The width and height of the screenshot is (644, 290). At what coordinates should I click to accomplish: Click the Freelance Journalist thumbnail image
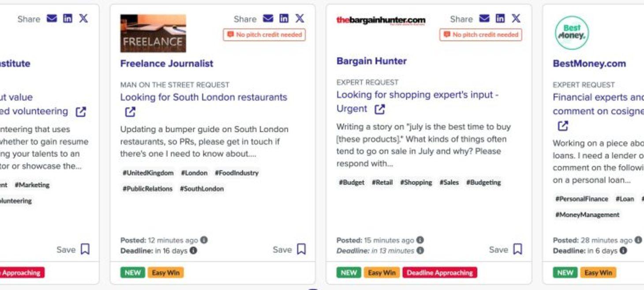point(153,34)
